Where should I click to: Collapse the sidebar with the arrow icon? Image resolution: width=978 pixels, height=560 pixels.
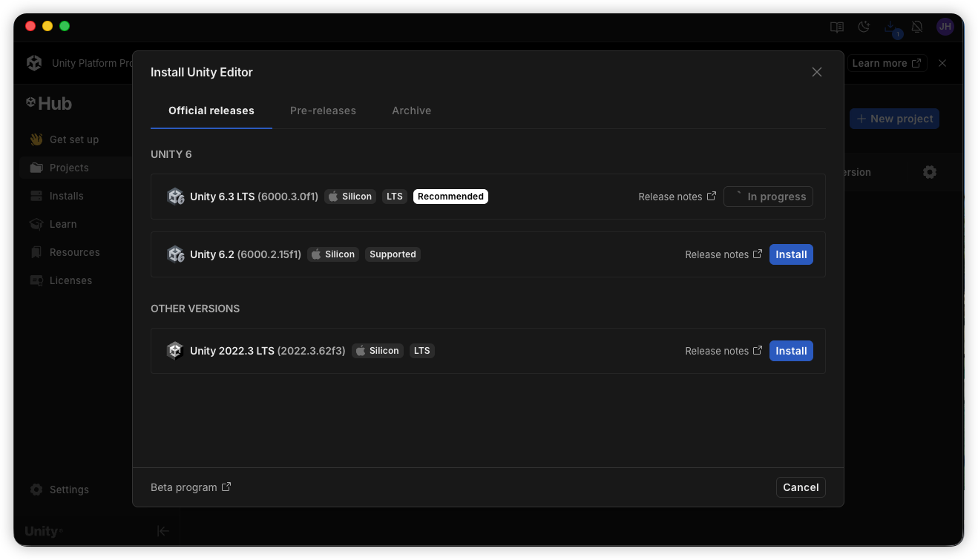pyautogui.click(x=163, y=531)
